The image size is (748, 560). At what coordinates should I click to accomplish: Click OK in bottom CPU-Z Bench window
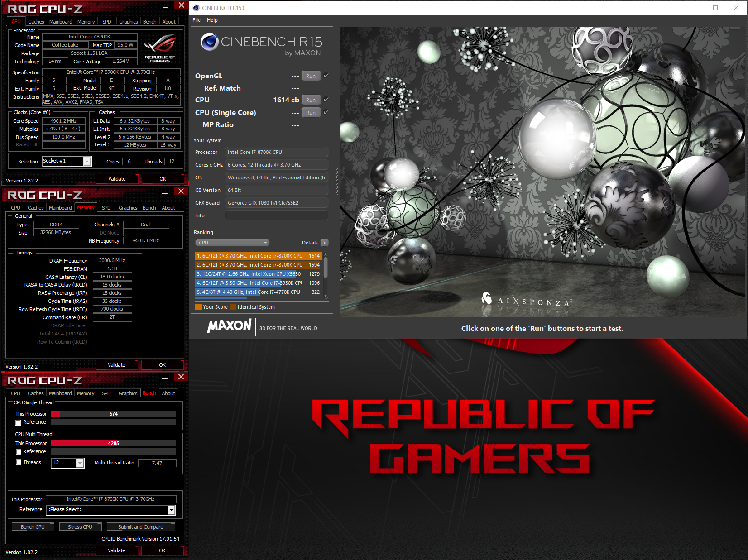tap(163, 550)
